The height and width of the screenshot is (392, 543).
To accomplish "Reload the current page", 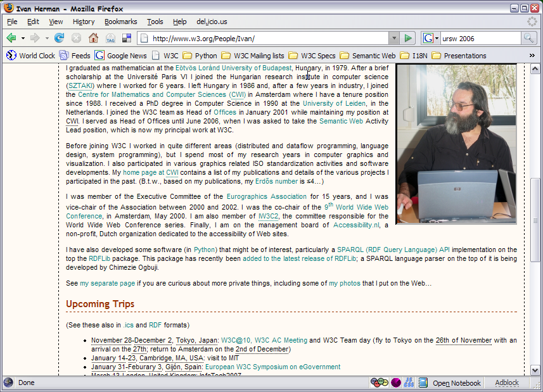I will (58, 37).
